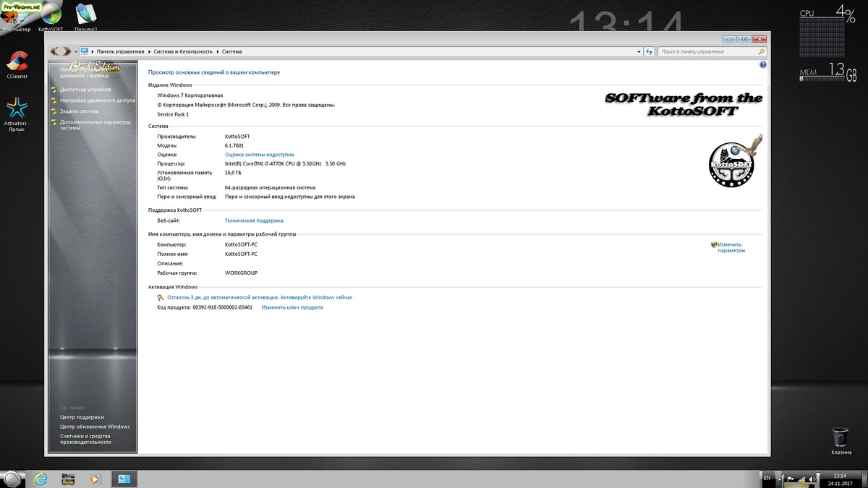Open Центр поддержки from See also
The height and width of the screenshot is (488, 868).
[82, 417]
